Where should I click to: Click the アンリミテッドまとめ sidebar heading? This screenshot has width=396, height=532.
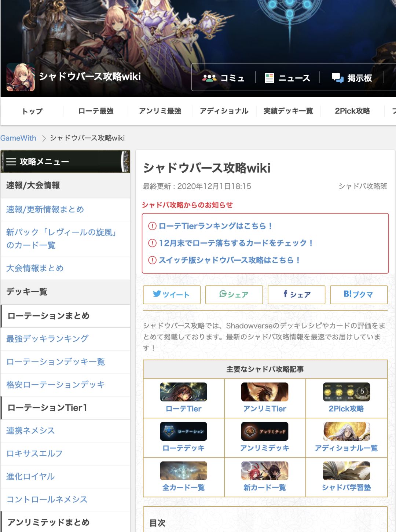[x=48, y=522]
